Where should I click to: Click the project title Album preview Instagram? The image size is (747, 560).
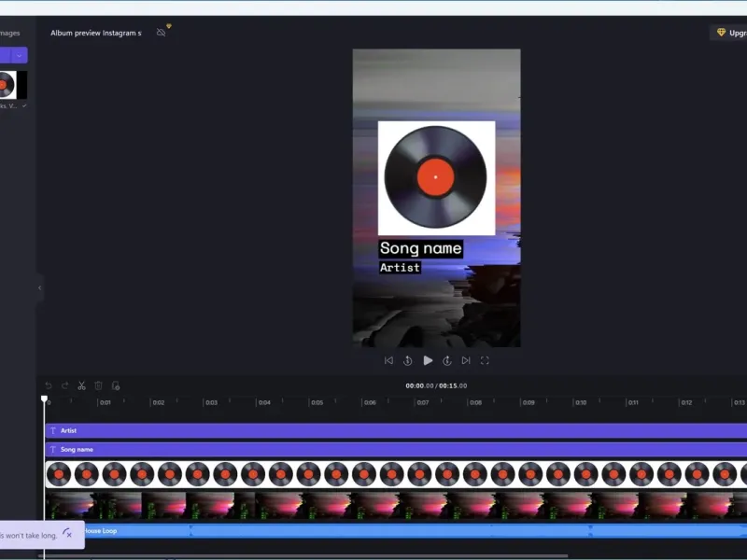tap(96, 33)
